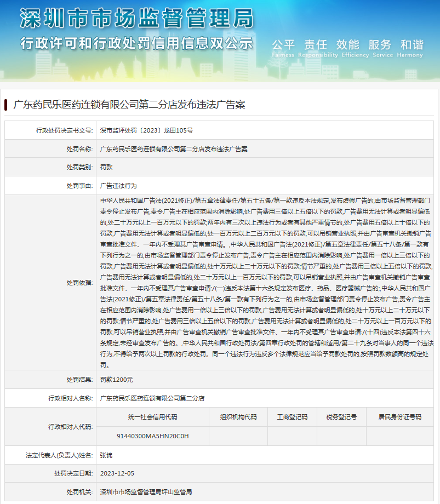Select credit code 91440300MA5HN20C0H
Viewport: 440px width, 504px height.
tap(153, 436)
